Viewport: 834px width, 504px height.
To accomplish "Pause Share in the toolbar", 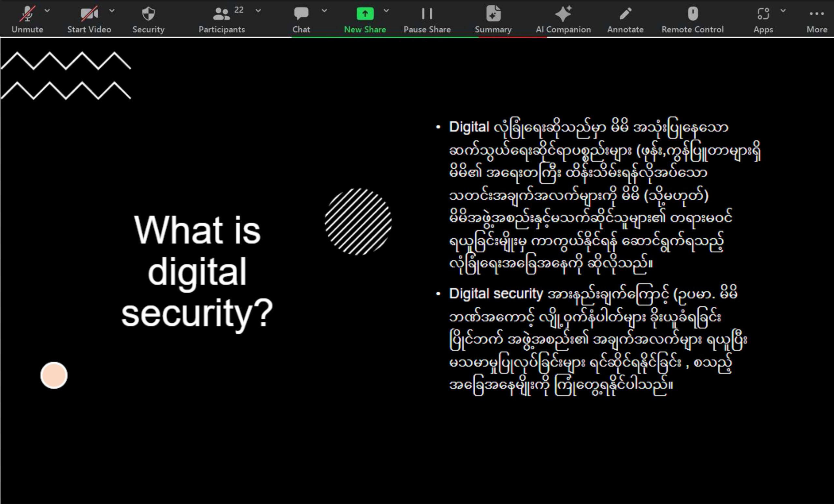I will tap(427, 14).
